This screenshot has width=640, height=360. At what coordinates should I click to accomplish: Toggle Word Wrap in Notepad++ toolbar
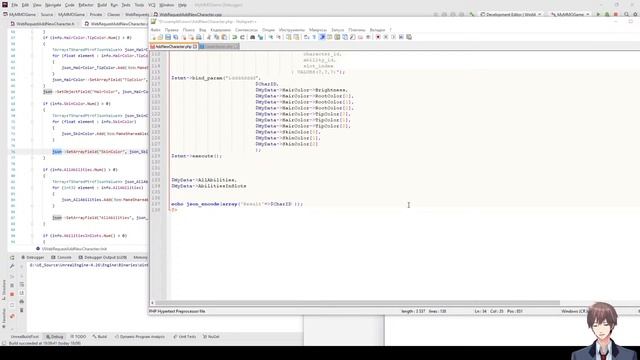click(x=307, y=37)
